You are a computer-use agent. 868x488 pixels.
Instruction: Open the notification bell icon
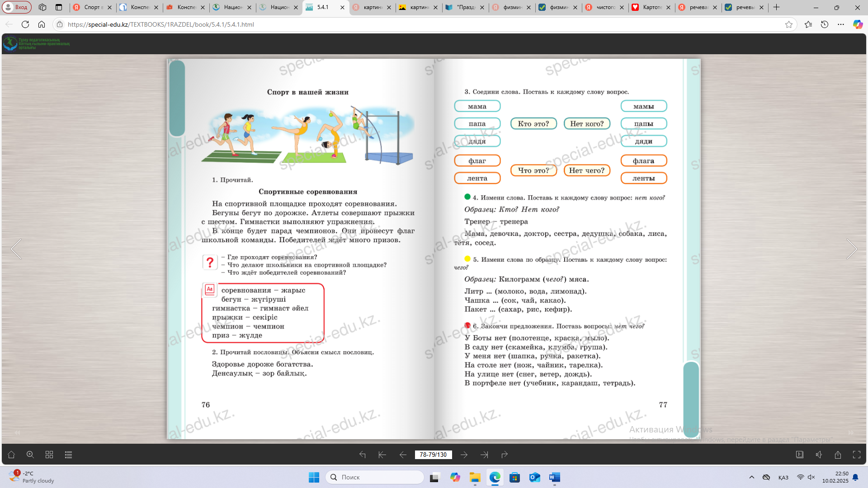(855, 477)
